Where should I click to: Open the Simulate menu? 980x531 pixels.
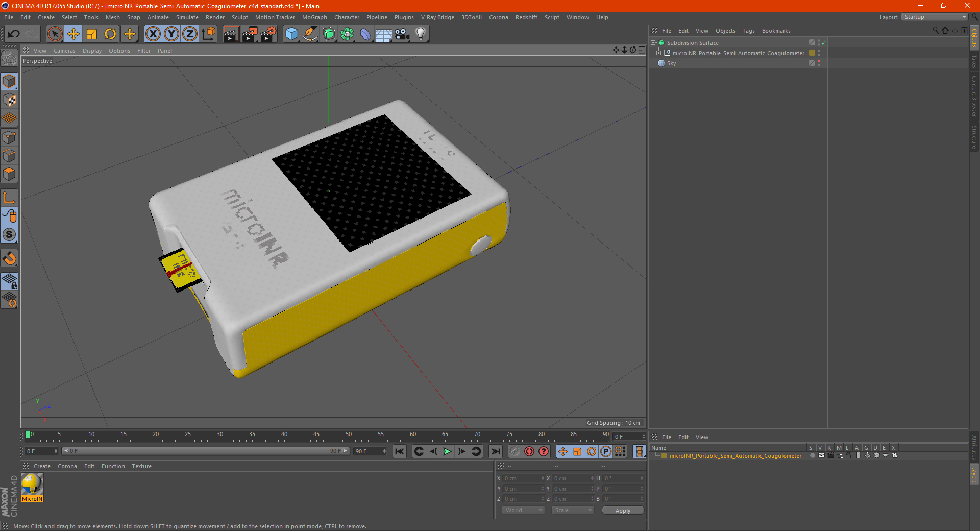click(187, 17)
